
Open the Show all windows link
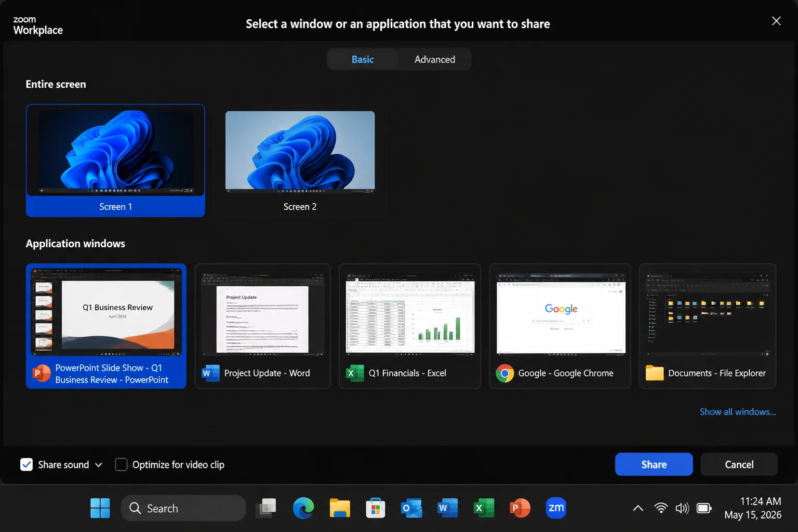coord(738,411)
